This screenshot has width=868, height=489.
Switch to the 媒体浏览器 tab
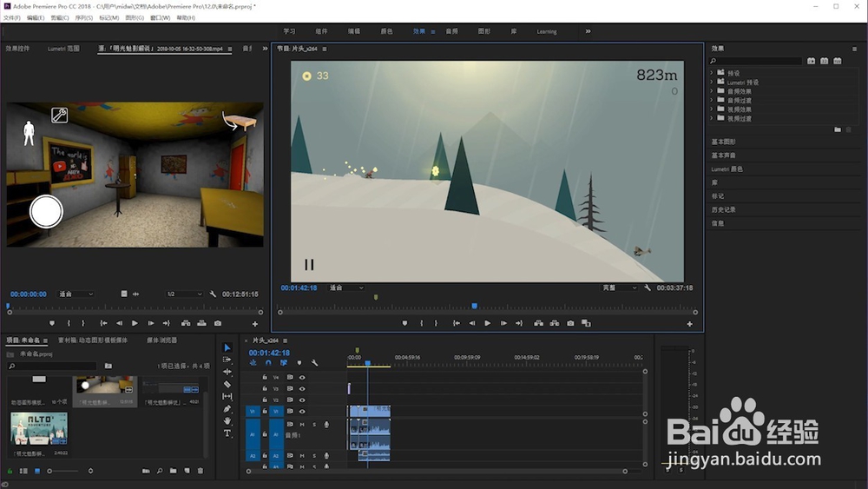[x=161, y=340]
